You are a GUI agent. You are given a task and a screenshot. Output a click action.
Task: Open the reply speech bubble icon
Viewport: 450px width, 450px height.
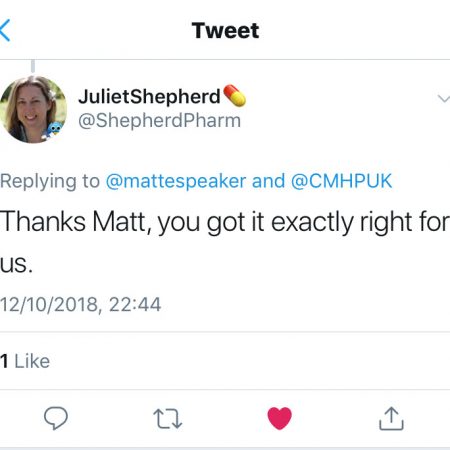click(x=56, y=418)
